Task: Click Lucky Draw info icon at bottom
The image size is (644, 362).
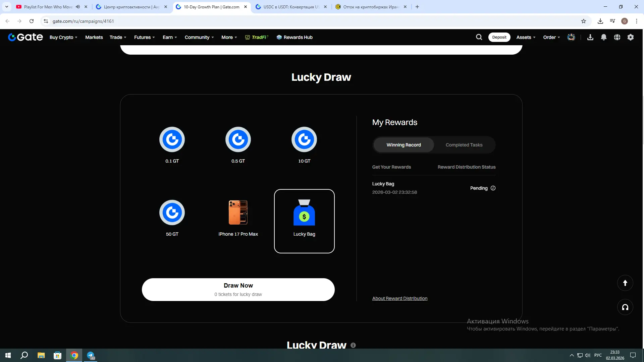Action: 353,345
